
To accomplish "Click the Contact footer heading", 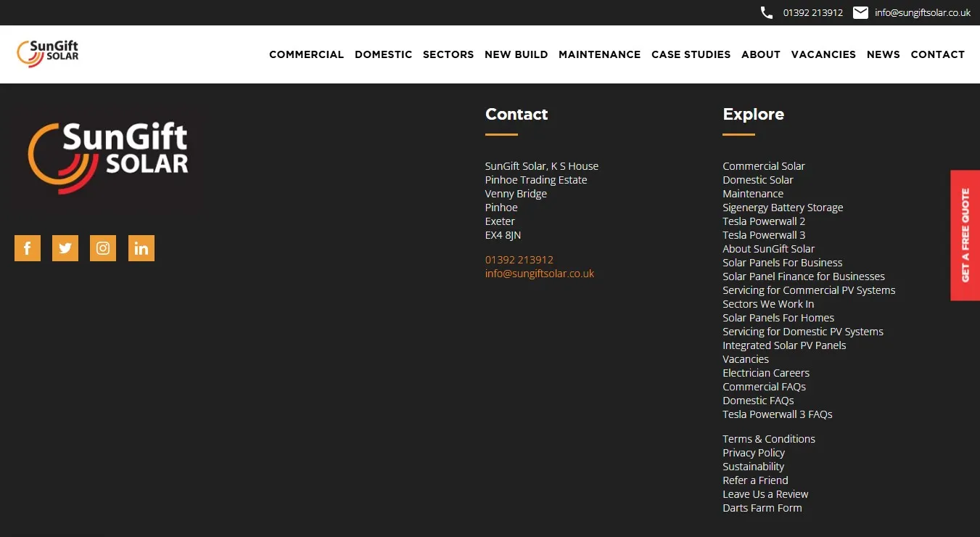I will (516, 114).
